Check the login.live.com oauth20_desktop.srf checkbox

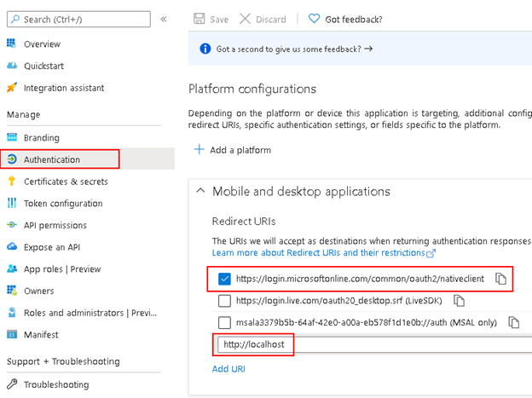(224, 301)
